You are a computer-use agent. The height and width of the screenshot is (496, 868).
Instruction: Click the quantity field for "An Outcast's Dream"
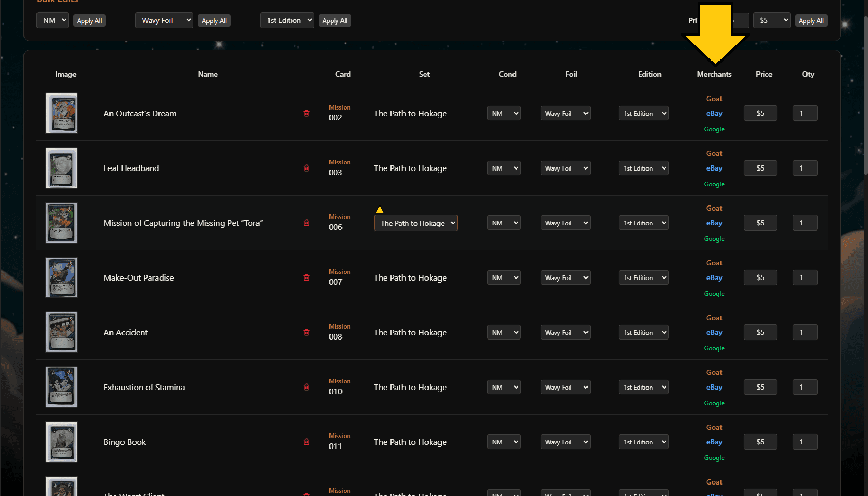pos(805,113)
